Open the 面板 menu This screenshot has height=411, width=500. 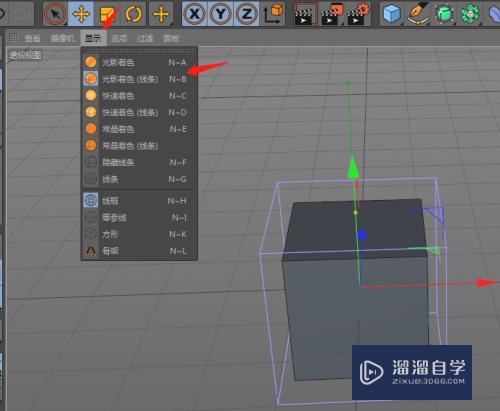(171, 38)
